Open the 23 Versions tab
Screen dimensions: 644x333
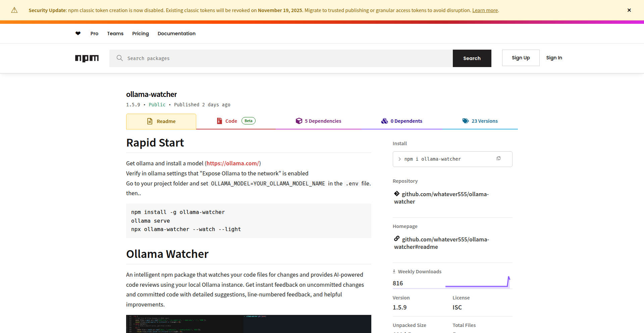tap(485, 121)
